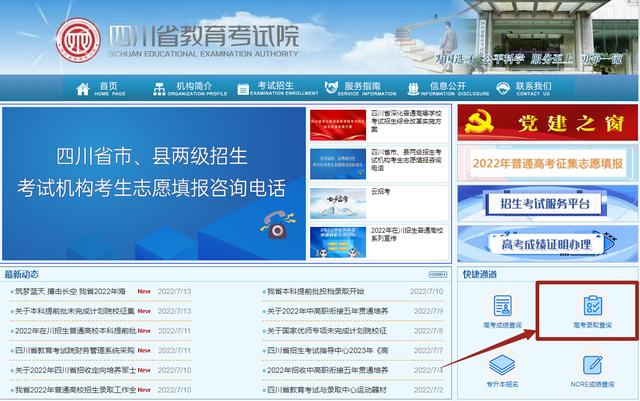This screenshot has height=401, width=640.
Task: Click the handshake icon beside 服务指南
Action: pos(331,87)
